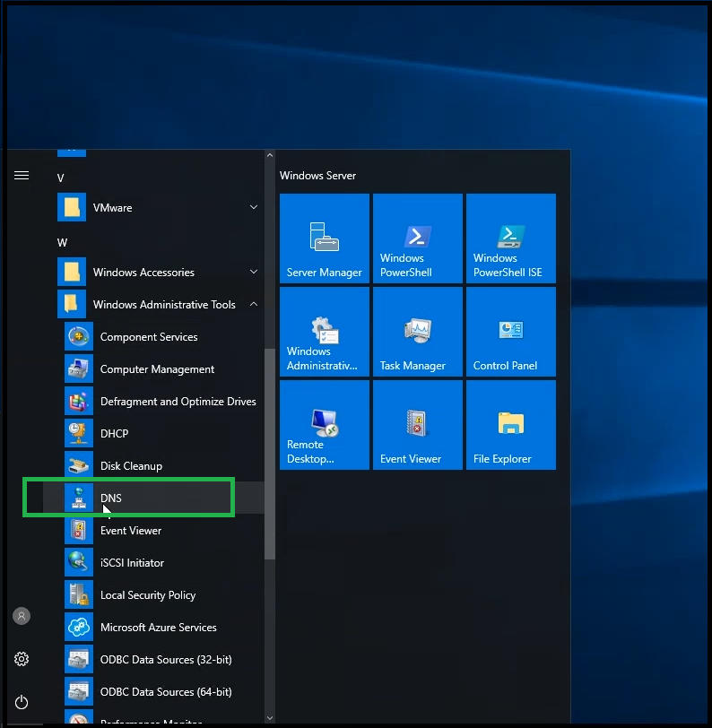Viewport: 712px width, 728px height.
Task: Open Settings via the gear icon
Action: pyautogui.click(x=22, y=659)
